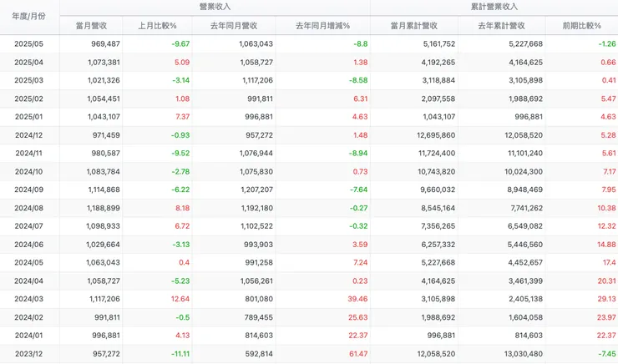Select the 2024/05 row date cell
Screen dimensions: 618x364
[x=28, y=263]
